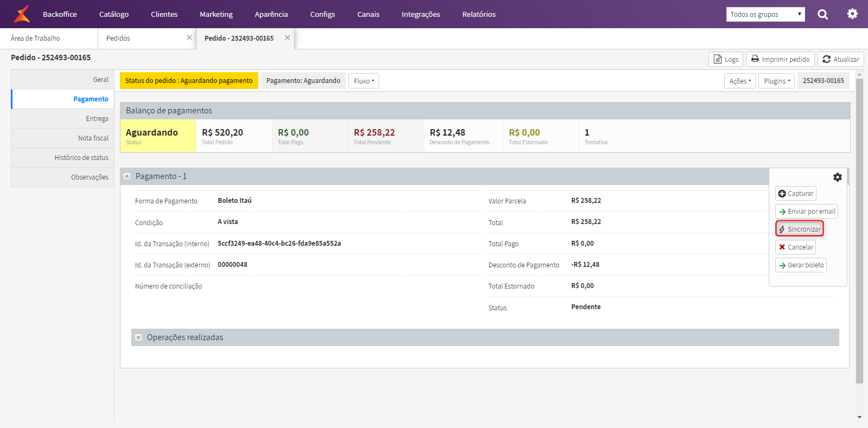This screenshot has width=868, height=428.
Task: Click Status do pedido: Aguardando pagamento label
Action: pos(189,81)
